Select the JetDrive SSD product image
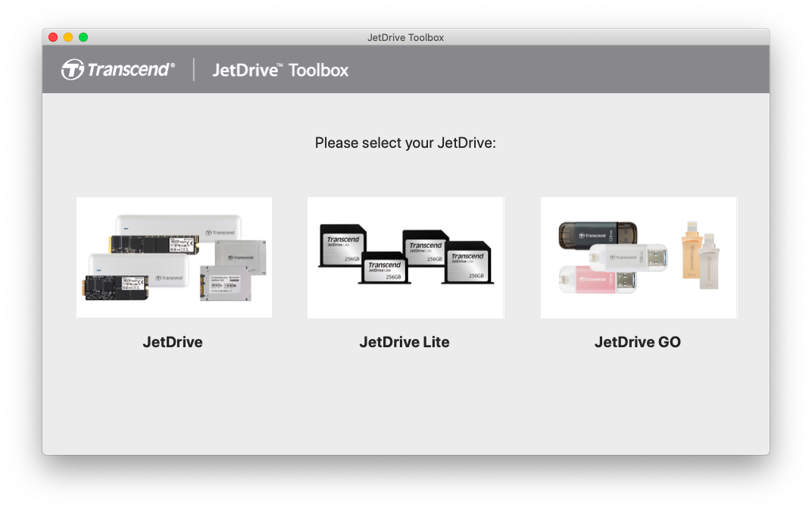Viewport: 812px width, 511px height. coord(174,258)
